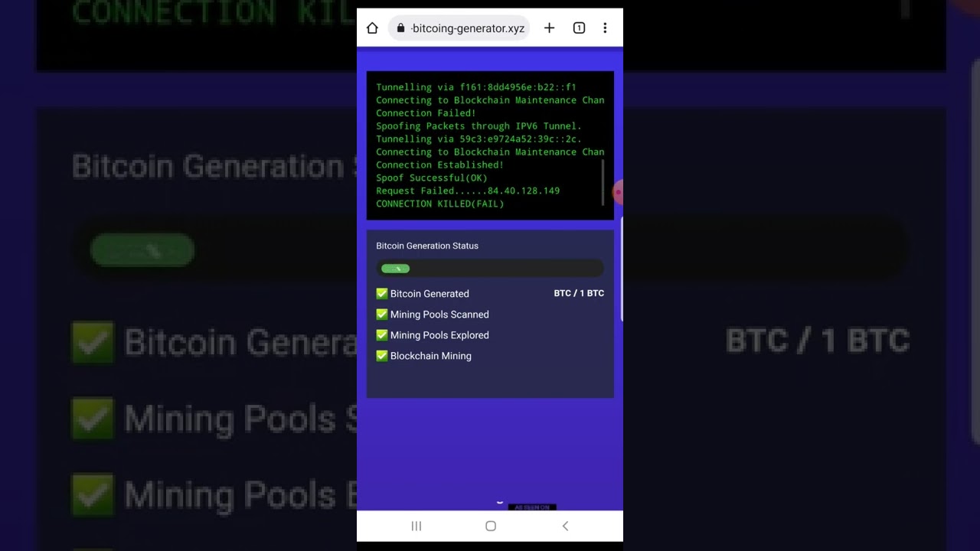Tap the padlock site security icon
This screenshot has width=980, height=551.
[400, 28]
